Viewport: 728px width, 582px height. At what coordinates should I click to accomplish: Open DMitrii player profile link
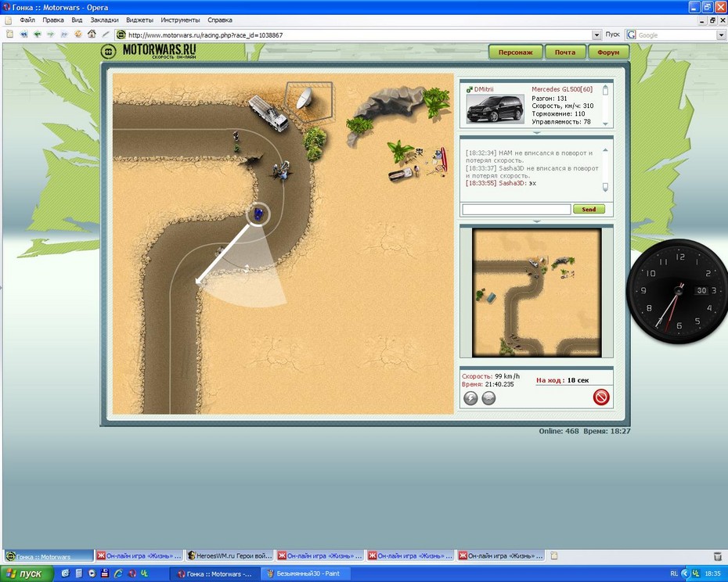click(x=483, y=89)
